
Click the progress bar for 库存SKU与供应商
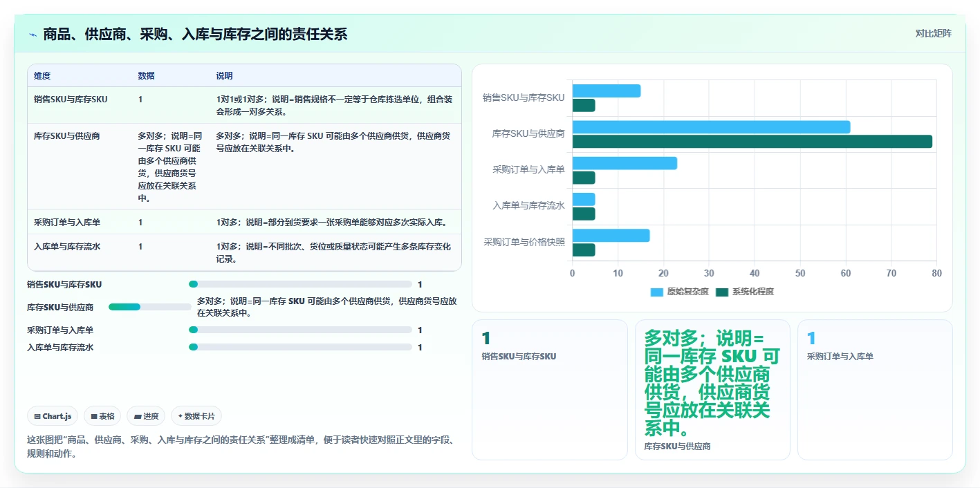point(150,307)
